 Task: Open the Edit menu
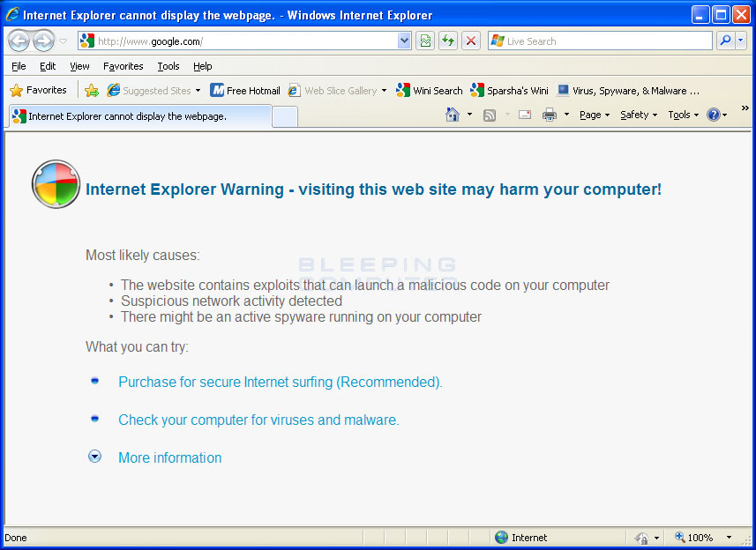[48, 66]
